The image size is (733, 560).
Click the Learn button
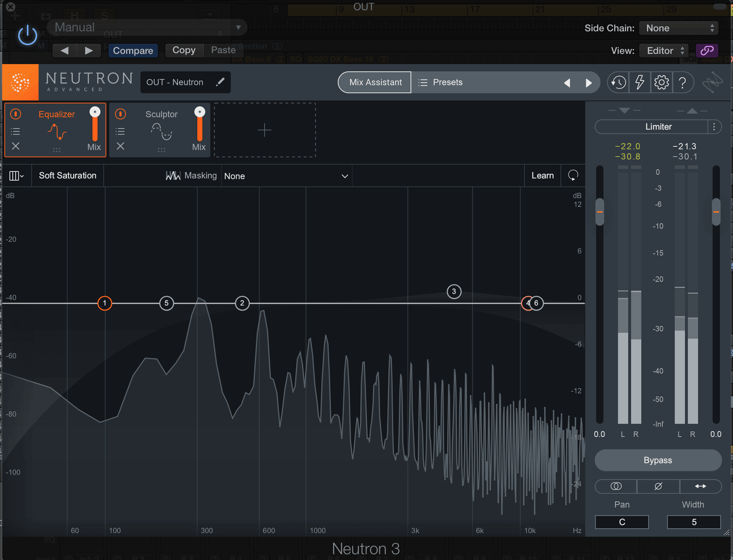(542, 176)
